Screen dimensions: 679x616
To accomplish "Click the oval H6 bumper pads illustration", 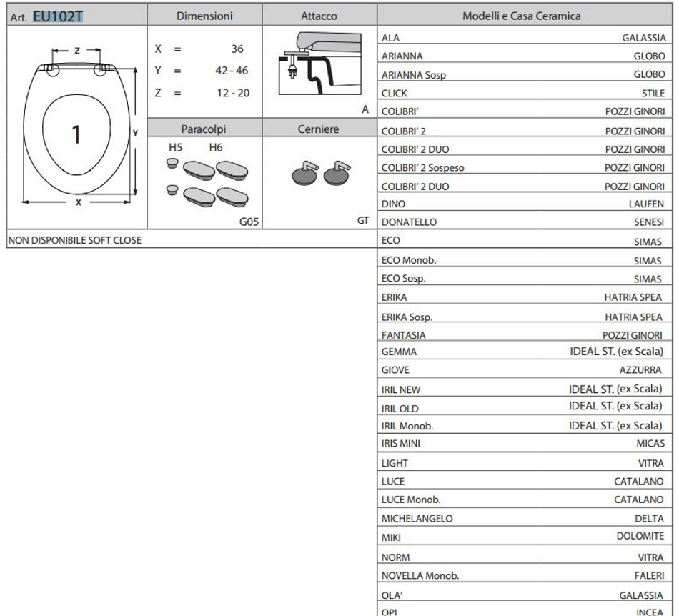I will 216,184.
